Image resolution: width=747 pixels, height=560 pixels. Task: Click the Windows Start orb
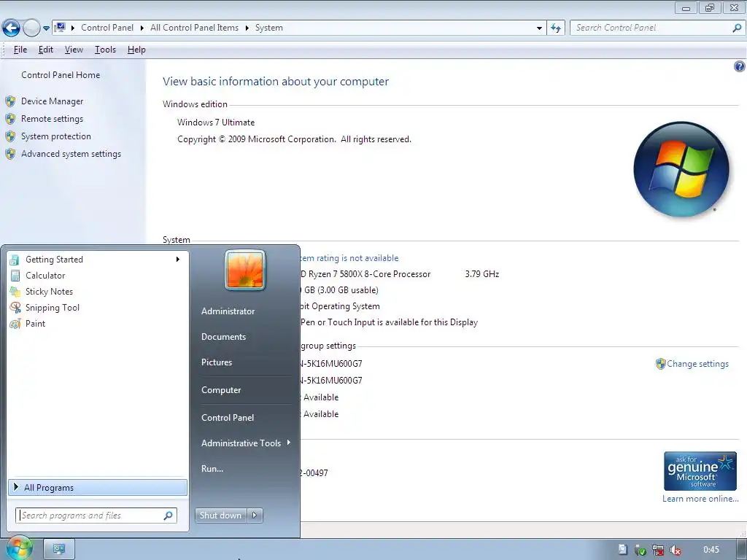click(x=19, y=548)
